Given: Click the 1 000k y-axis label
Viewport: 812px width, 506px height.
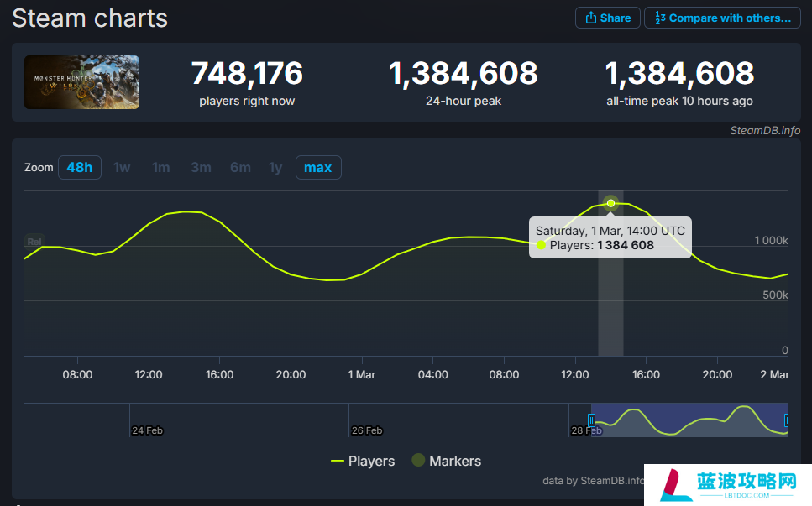Looking at the screenshot, I should click(771, 241).
